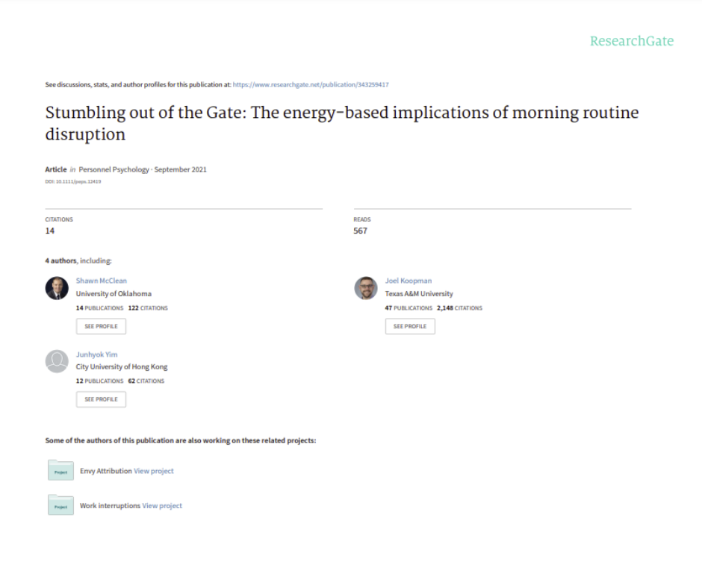Click SEE PROFILE under Junhyok Yim
The width and height of the screenshot is (702, 588).
click(x=101, y=399)
